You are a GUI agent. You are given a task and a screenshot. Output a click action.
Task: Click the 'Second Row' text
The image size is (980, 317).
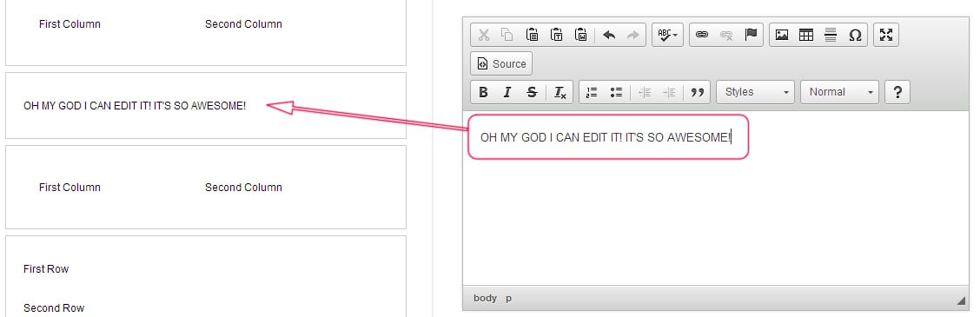tap(54, 308)
